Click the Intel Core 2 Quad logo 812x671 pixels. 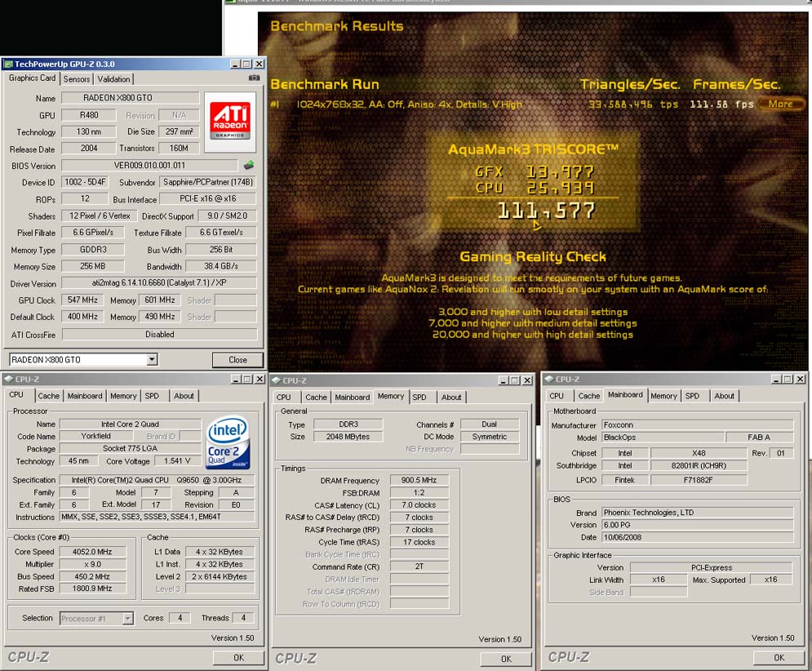(x=228, y=442)
